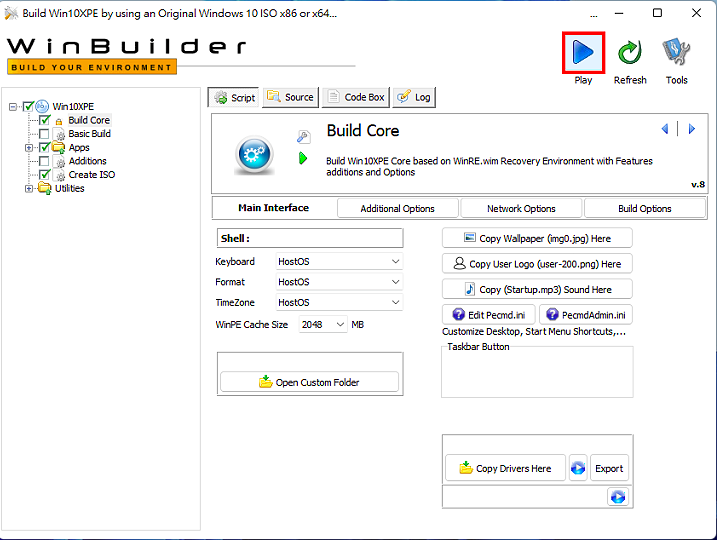Open the Keyboard dropdown
This screenshot has width=725, height=548.
(x=339, y=261)
